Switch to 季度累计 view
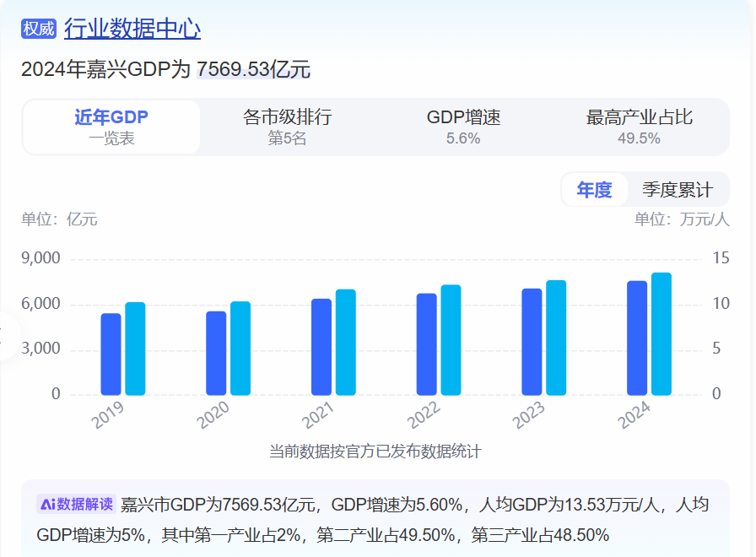The image size is (756, 557). pos(677,190)
